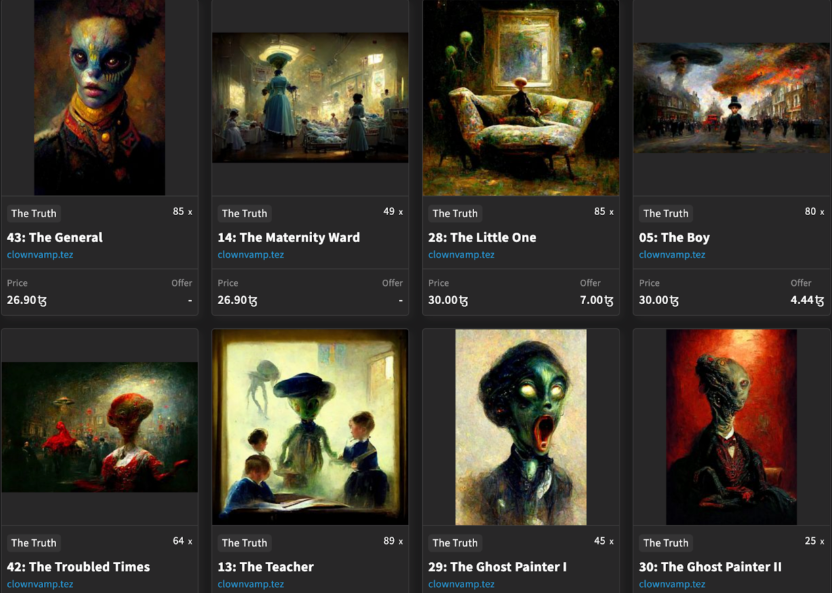View The Little One painting thumbnail

[521, 98]
